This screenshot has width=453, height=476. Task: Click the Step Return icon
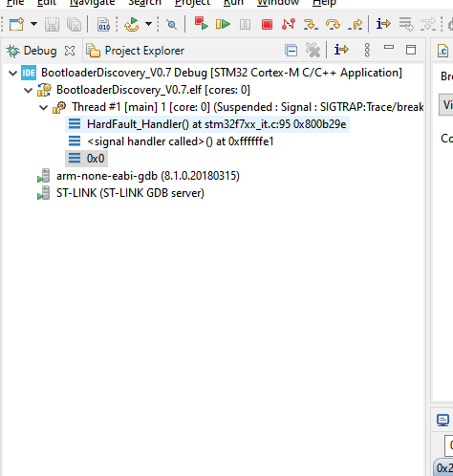[x=356, y=24]
